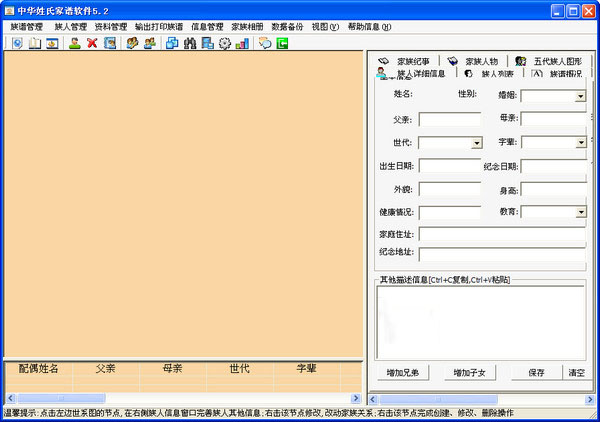Click the open book toolbar icon
The height and width of the screenshot is (422, 600).
35,43
